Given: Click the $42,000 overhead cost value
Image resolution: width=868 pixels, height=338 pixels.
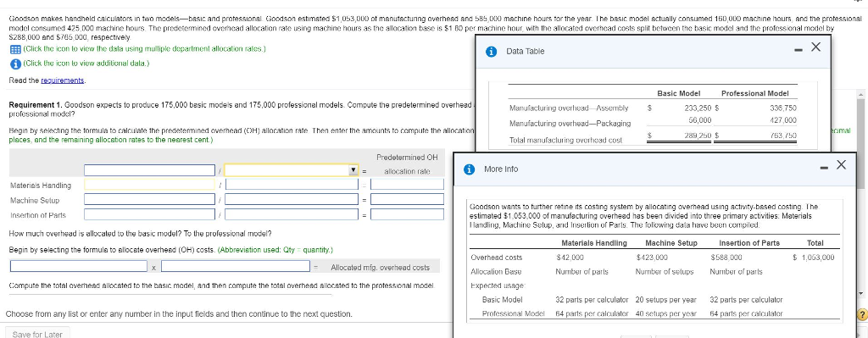Looking at the screenshot, I should (570, 258).
